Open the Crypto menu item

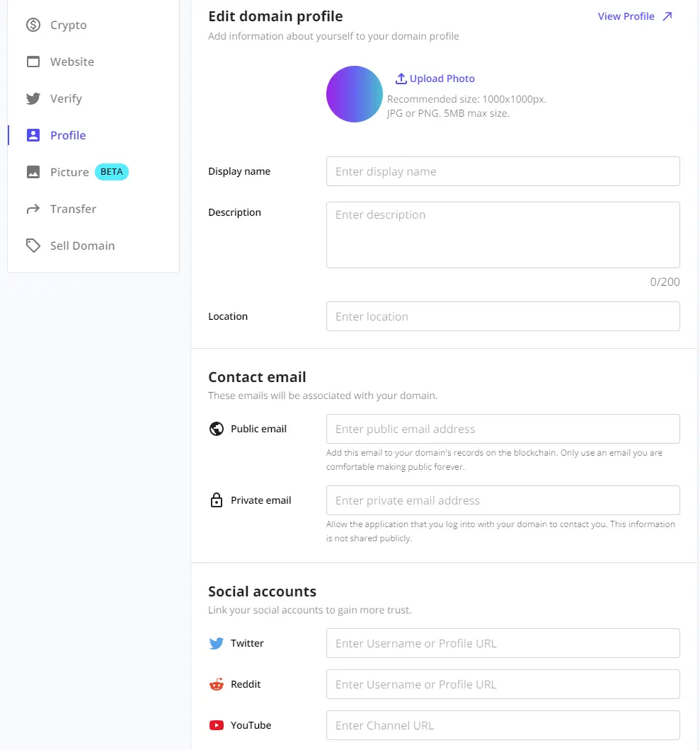[69, 25]
